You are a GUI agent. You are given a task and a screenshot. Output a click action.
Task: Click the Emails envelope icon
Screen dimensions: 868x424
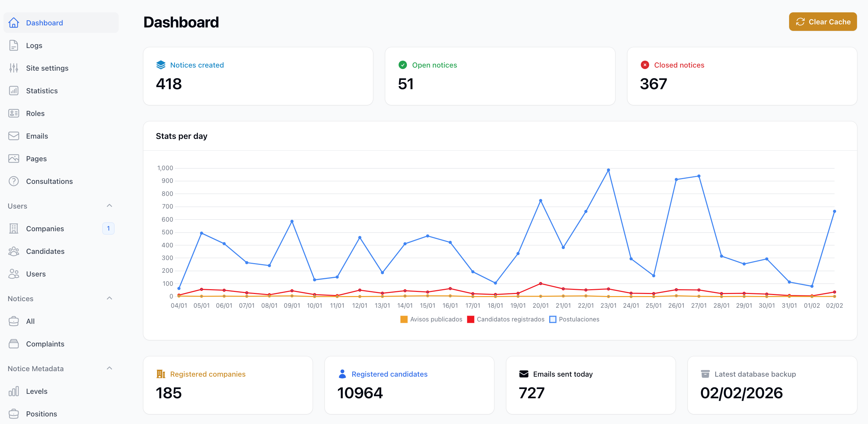(x=14, y=136)
